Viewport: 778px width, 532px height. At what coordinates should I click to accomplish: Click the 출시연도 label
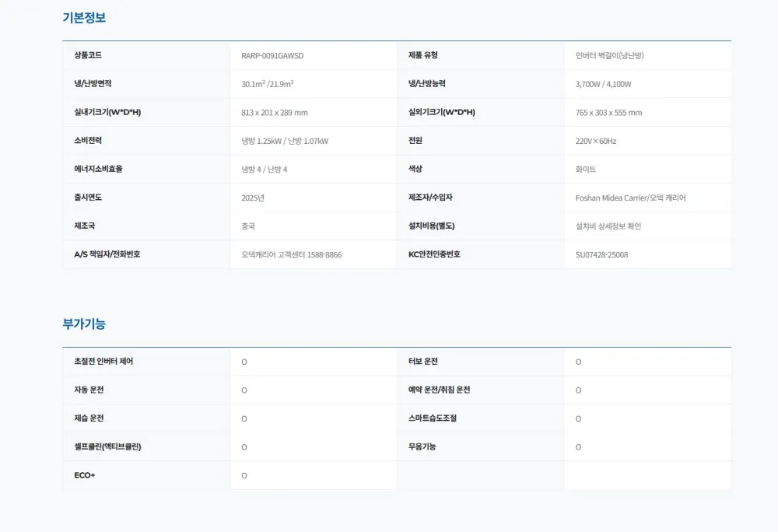(88, 198)
